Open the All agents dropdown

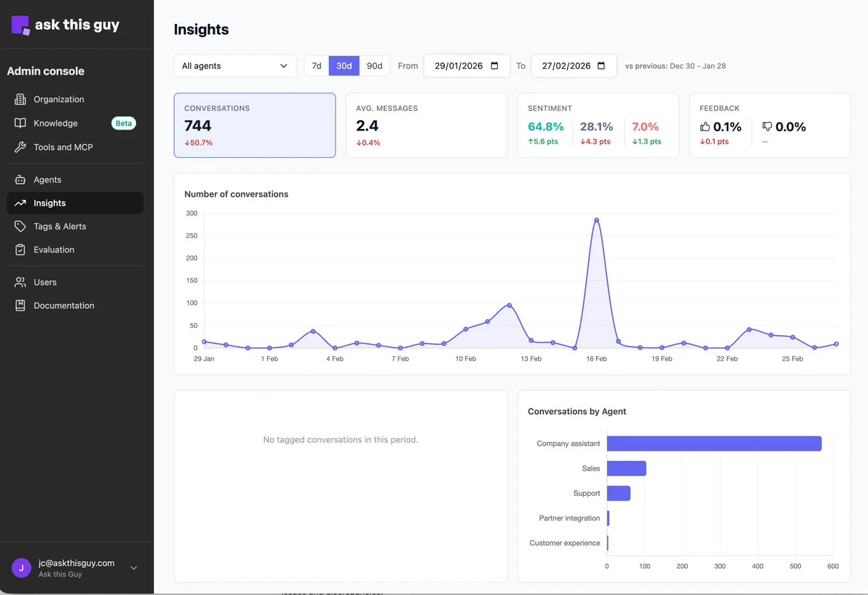[235, 66]
